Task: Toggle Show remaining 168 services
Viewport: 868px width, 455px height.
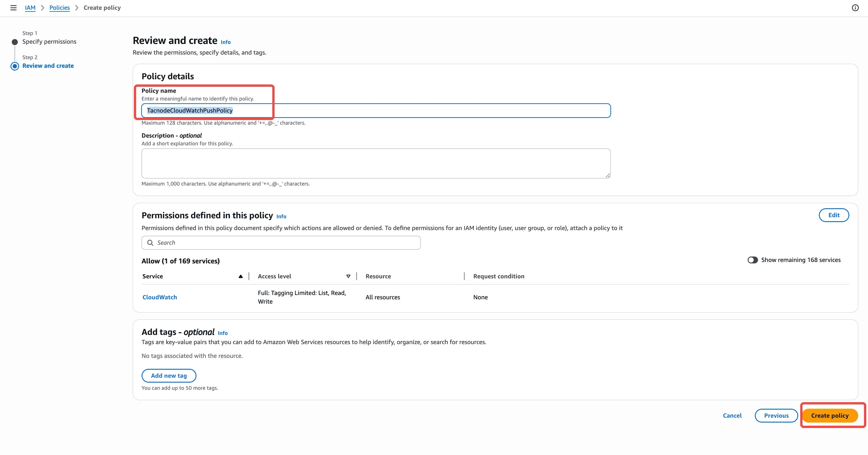Action: tap(753, 260)
